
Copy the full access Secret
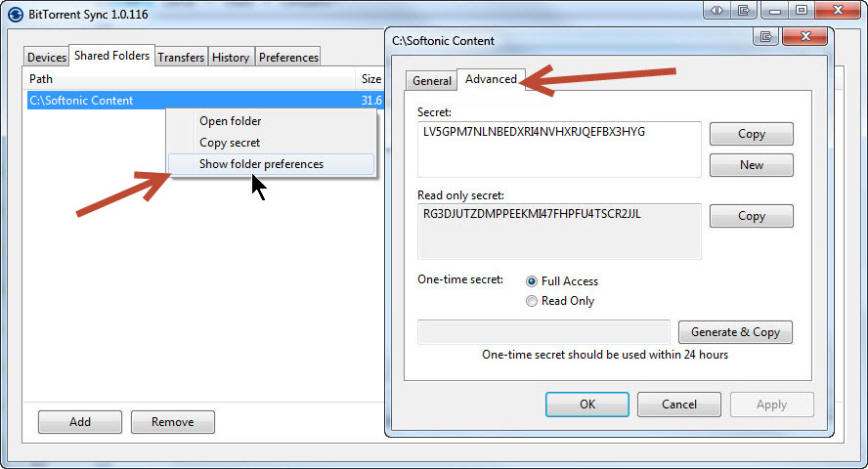tap(752, 134)
